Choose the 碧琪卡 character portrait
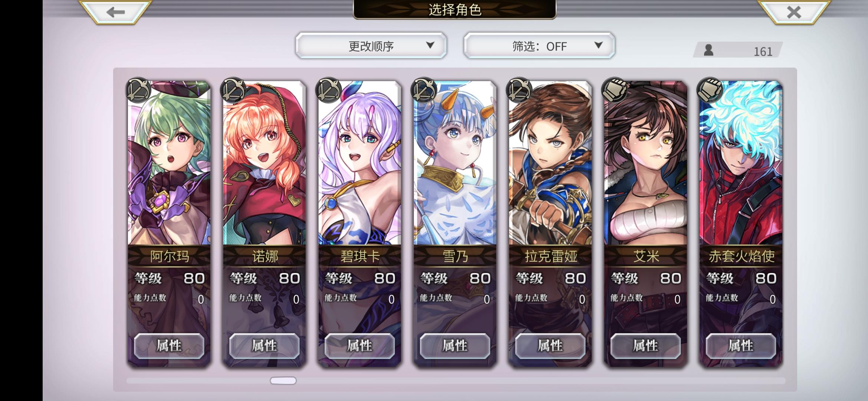The image size is (868, 401). pos(360,163)
